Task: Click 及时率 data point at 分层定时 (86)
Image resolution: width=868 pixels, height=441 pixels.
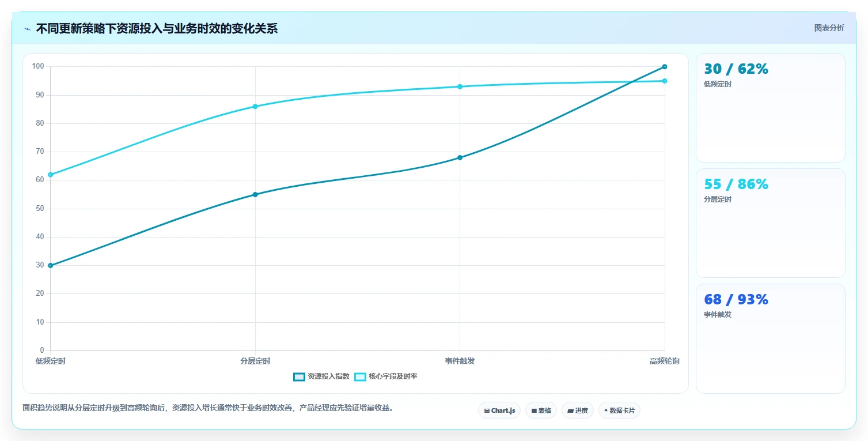Action: click(x=255, y=107)
